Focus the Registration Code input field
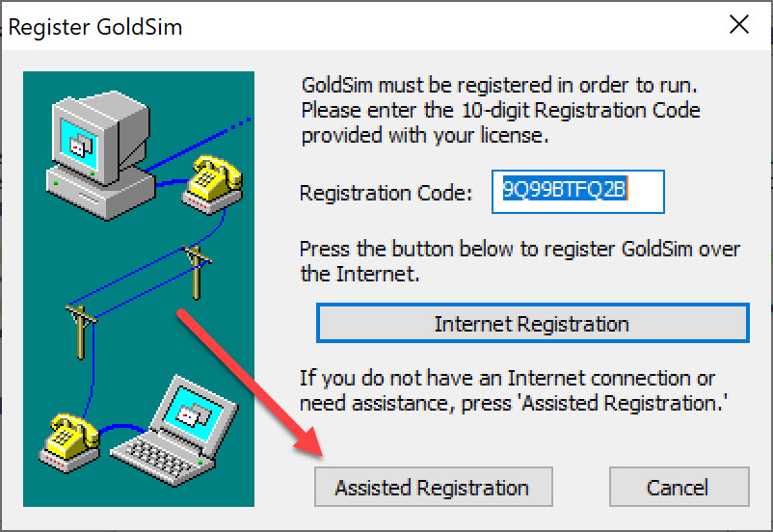The image size is (773, 532). point(577,192)
